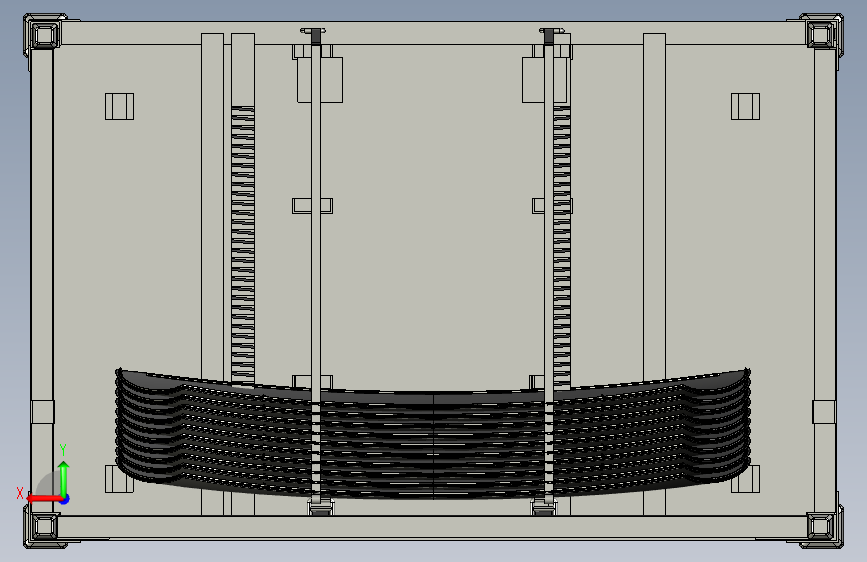The image size is (867, 562).
Task: Pick the left toothed rack column
Action: pyautogui.click(x=243, y=246)
